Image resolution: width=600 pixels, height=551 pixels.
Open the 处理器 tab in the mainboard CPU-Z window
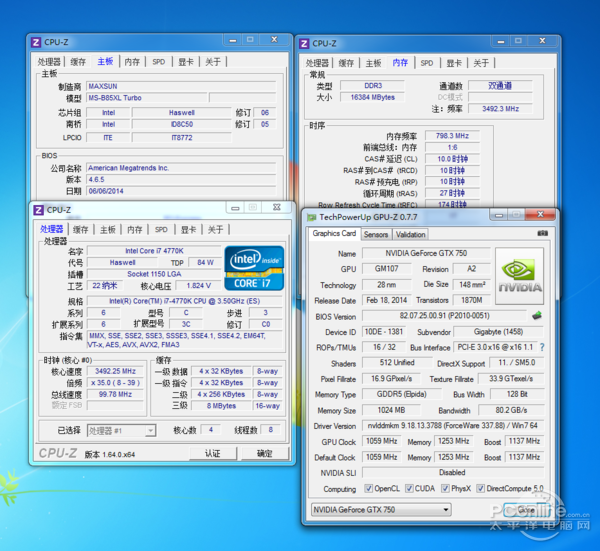pyautogui.click(x=49, y=62)
